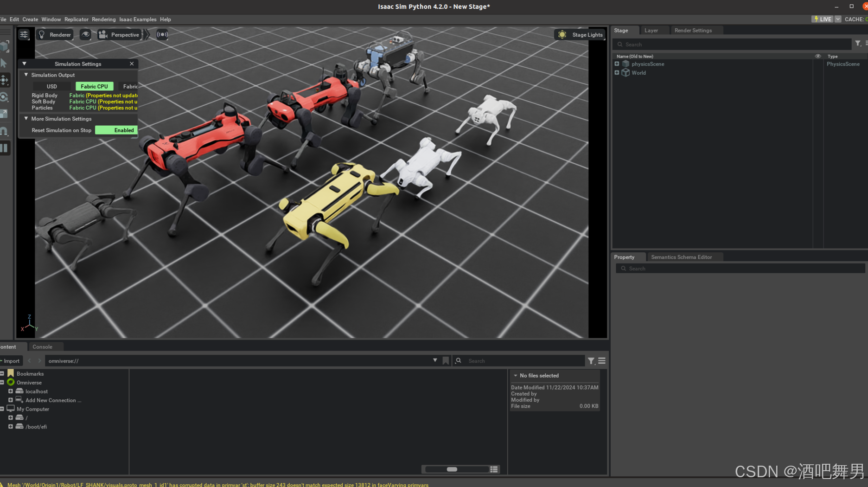Viewport: 868px width, 487px height.
Task: Close the Simulation Settings panel
Action: 132,64
